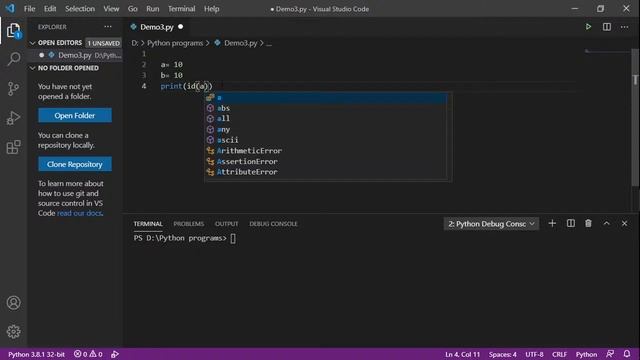Click Spaces: 4 indentation selector
This screenshot has width=640, height=360.
(502, 354)
